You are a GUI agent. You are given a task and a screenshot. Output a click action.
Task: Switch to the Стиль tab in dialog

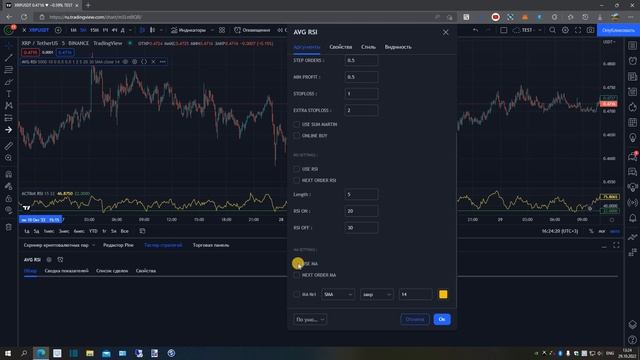pos(368,47)
